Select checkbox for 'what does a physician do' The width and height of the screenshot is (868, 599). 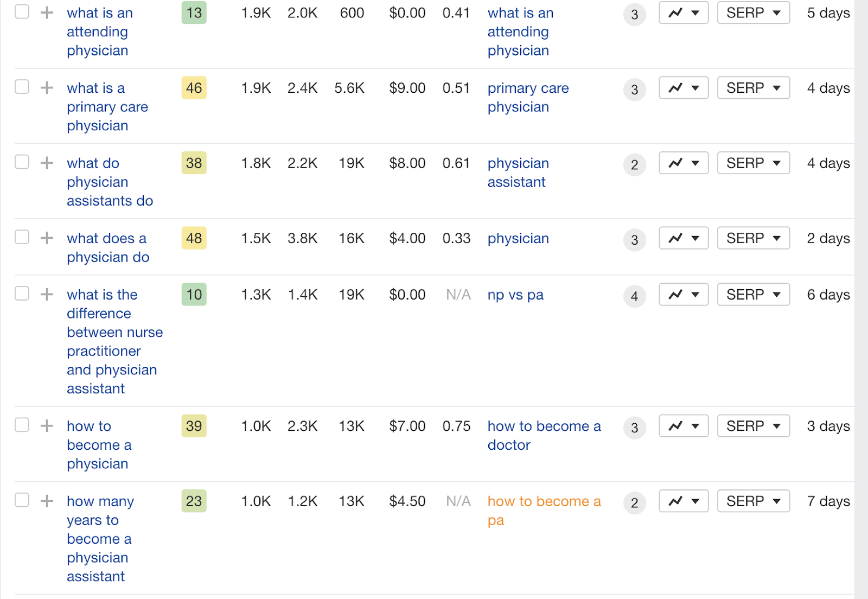(22, 237)
